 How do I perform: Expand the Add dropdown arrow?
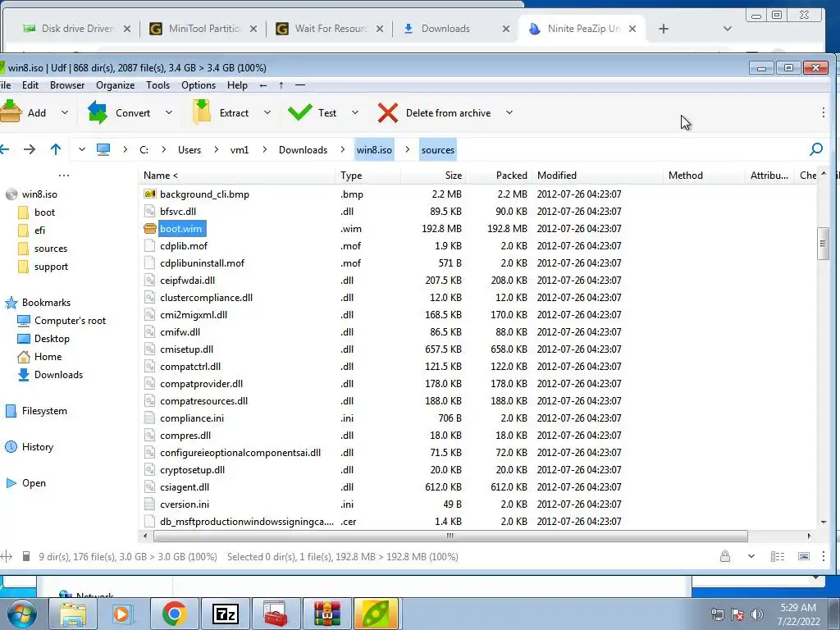[x=65, y=112]
